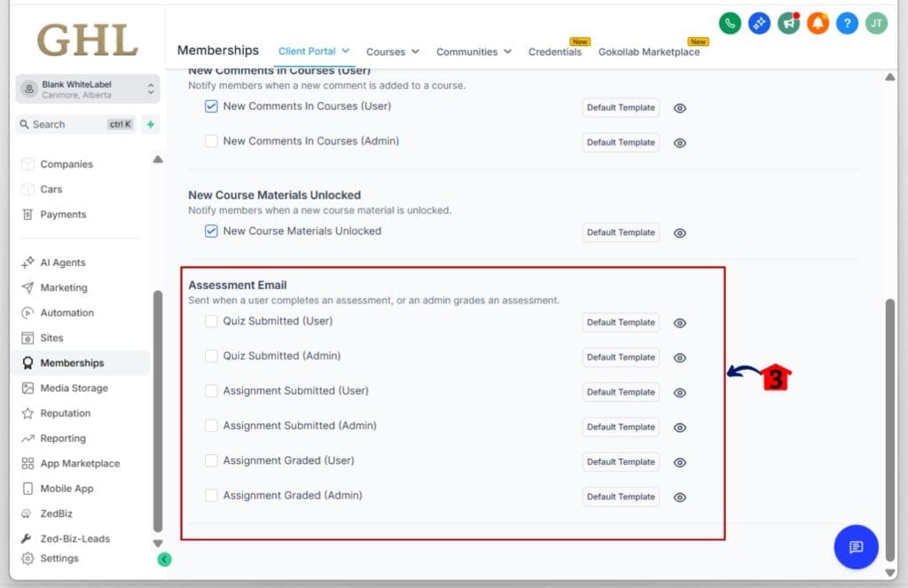Screen dimensions: 908x588
Task: Uncheck New Course Materials Unlocked checkbox
Action: point(211,231)
